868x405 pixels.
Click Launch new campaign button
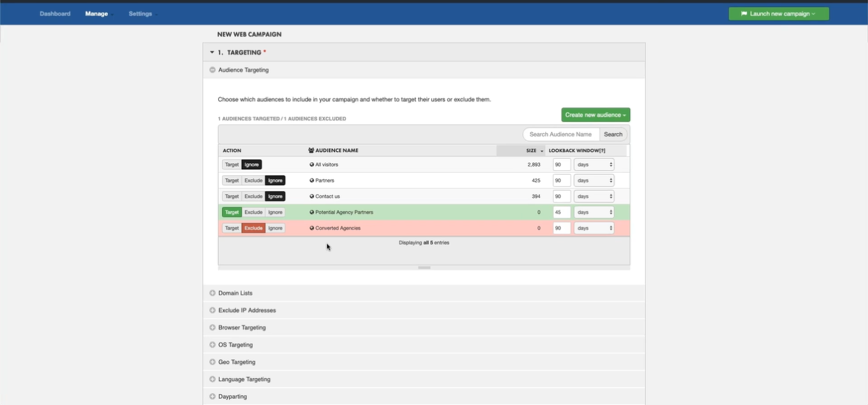(x=779, y=13)
